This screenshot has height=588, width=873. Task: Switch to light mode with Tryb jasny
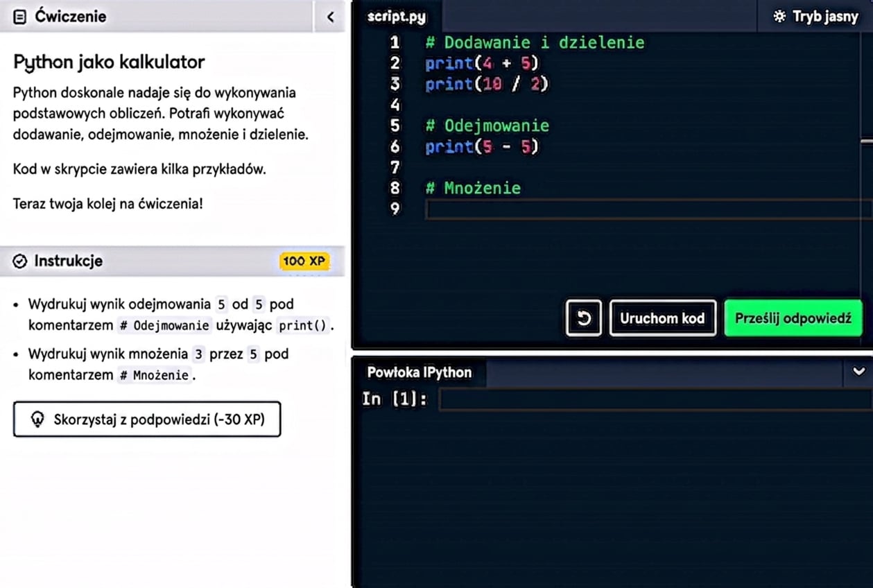pyautogui.click(x=815, y=17)
